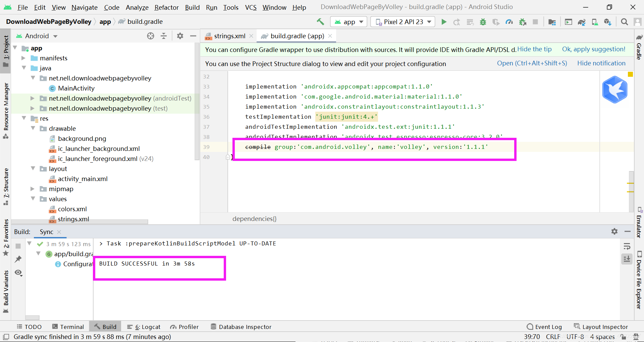Click the editor vertical scrollbar
The height and width of the screenshot is (342, 644).
(631, 191)
